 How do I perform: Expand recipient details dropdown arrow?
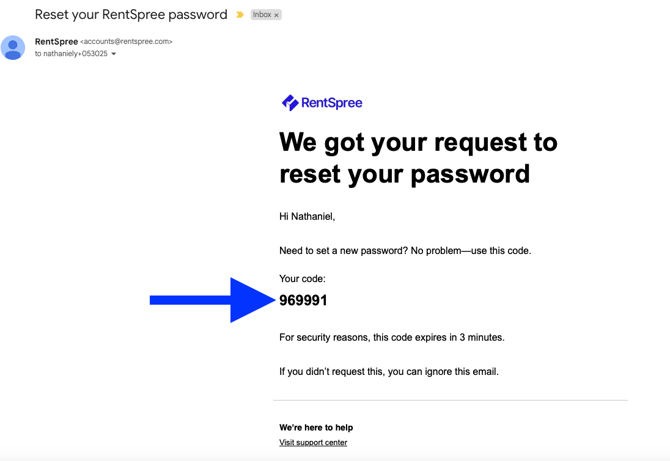(x=114, y=54)
